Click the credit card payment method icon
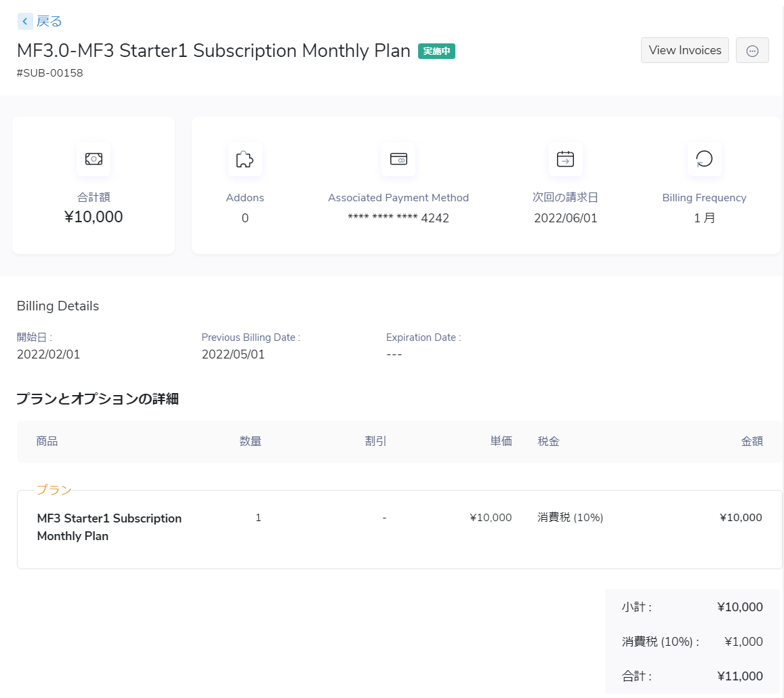Image resolution: width=784 pixels, height=698 pixels. tap(398, 159)
